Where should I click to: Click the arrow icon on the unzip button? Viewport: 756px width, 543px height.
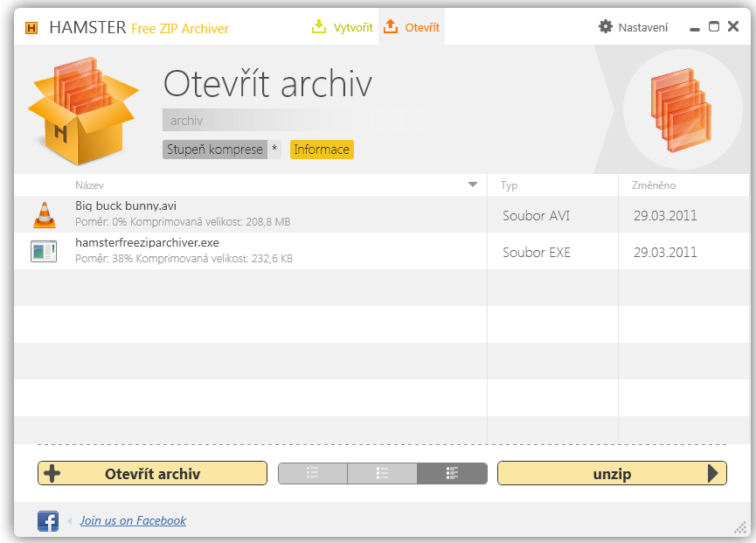pos(713,473)
